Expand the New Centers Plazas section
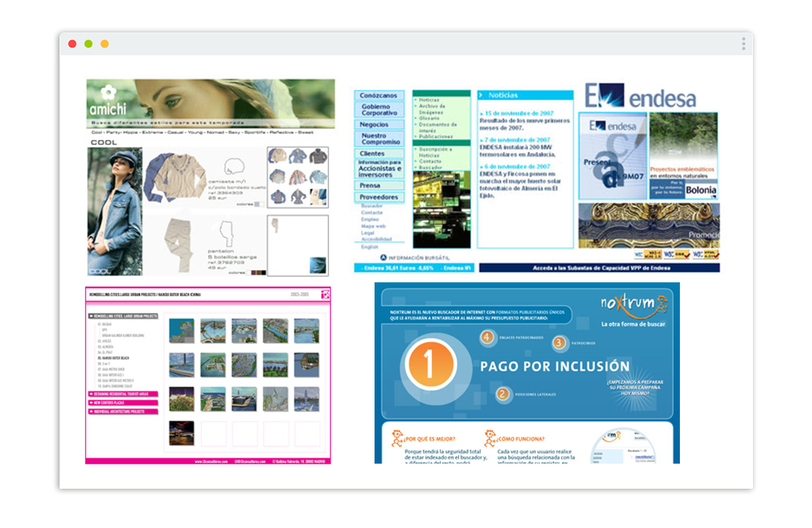This screenshot has width=812, height=528. [x=123, y=403]
